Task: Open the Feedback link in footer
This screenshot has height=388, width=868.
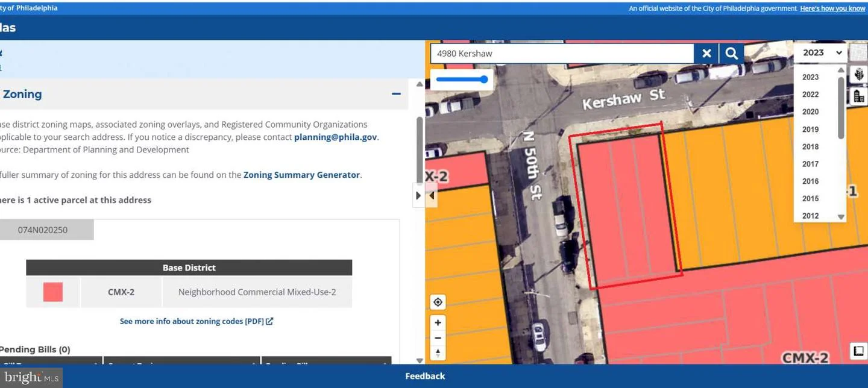Action: coord(425,376)
